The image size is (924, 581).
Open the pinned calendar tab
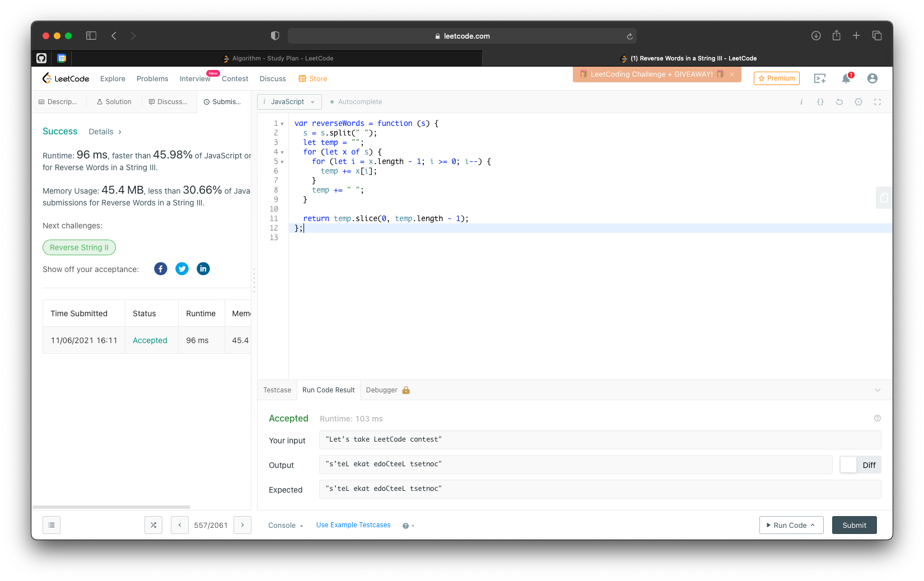click(62, 58)
